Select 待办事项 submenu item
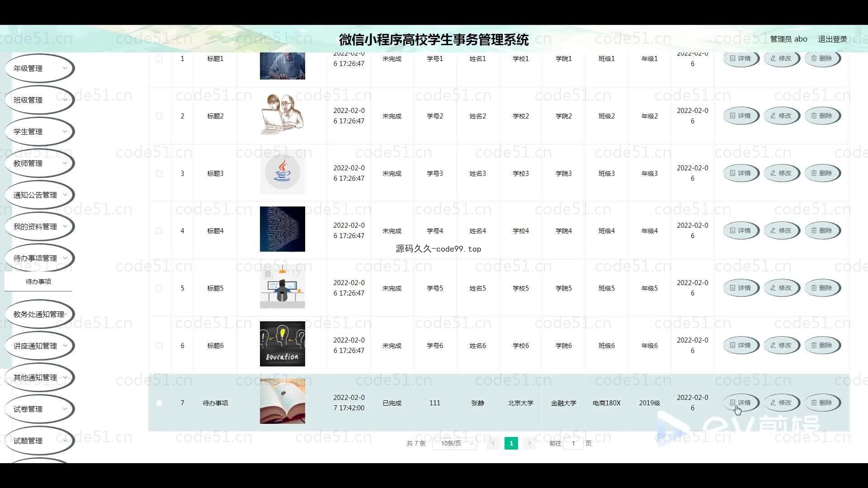Image resolution: width=868 pixels, height=488 pixels. pyautogui.click(x=38, y=282)
